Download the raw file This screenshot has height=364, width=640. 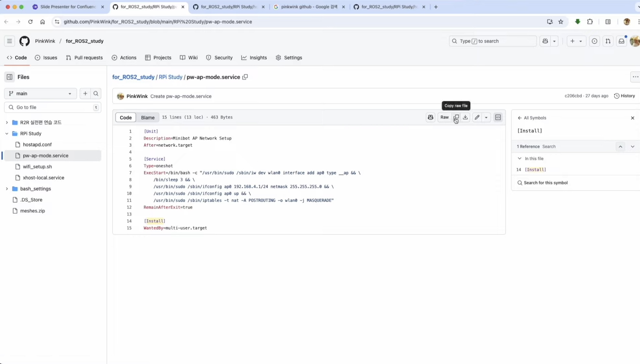click(465, 117)
